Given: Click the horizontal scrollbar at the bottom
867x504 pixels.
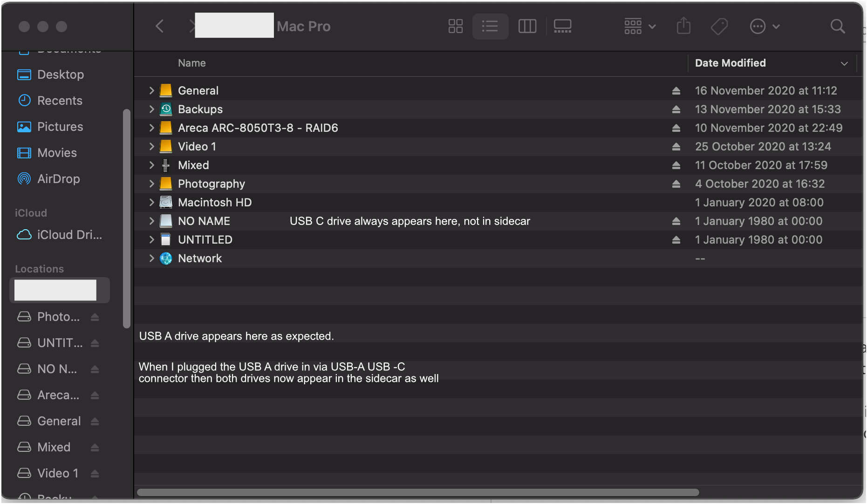Looking at the screenshot, I should pos(418,492).
